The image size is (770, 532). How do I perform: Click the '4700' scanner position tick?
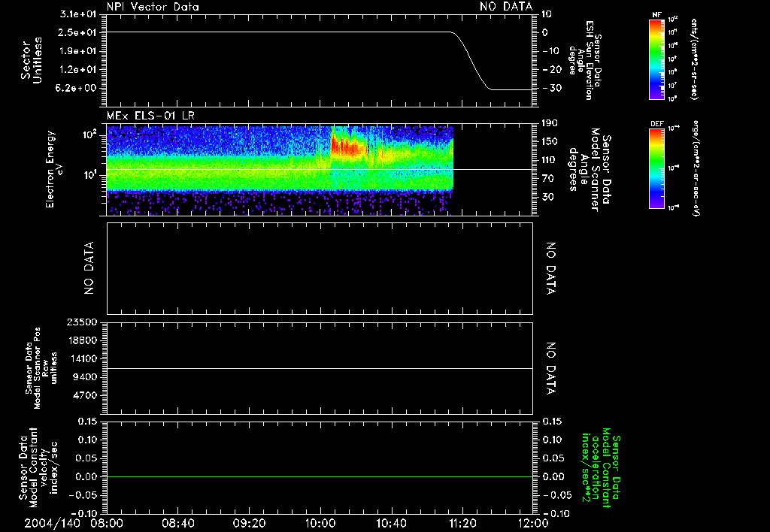tap(85, 395)
